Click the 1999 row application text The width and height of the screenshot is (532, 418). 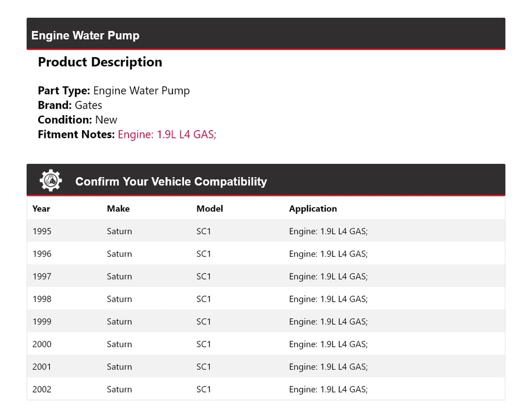tap(328, 322)
